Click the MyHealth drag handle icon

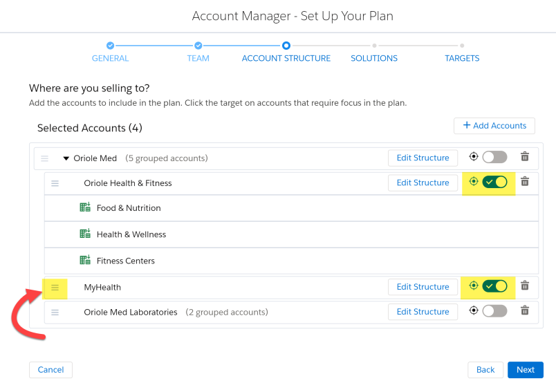[x=55, y=288]
